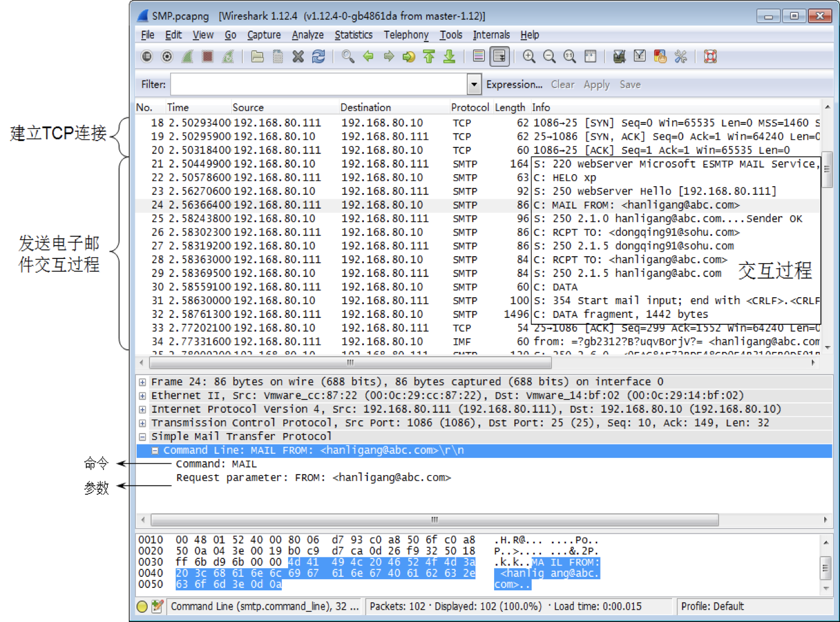840x622 pixels.
Task: Toggle the Colorize packet list button
Action: pyautogui.click(x=478, y=57)
